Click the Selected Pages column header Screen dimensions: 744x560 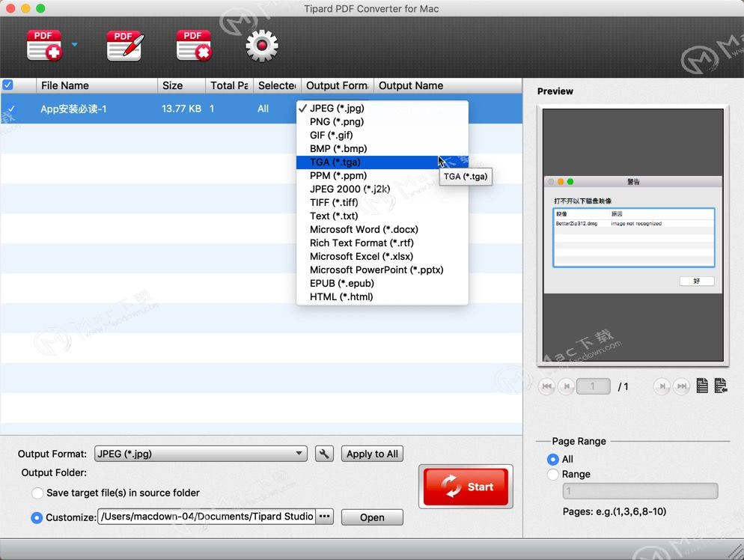[277, 85]
